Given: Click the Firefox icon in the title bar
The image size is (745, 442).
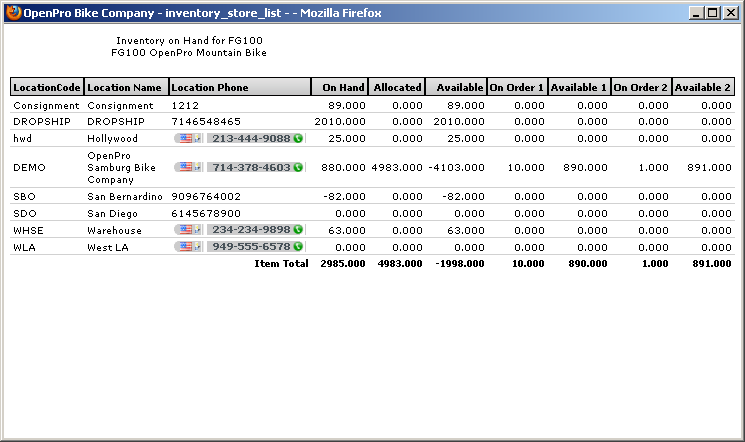Looking at the screenshot, I should 13,14.
